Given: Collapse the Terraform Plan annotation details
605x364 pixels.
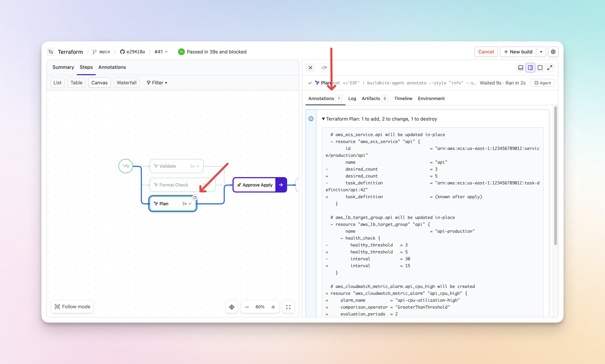Looking at the screenshot, I should pyautogui.click(x=323, y=119).
